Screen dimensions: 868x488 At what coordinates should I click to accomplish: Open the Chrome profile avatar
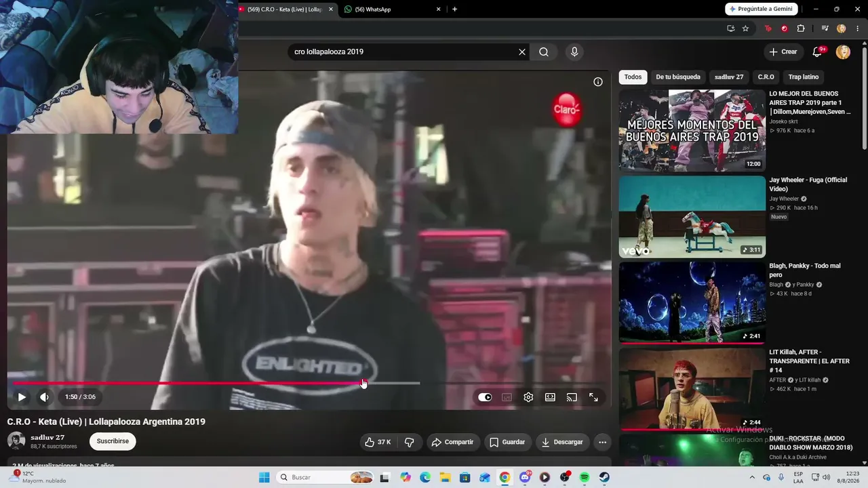[842, 28]
